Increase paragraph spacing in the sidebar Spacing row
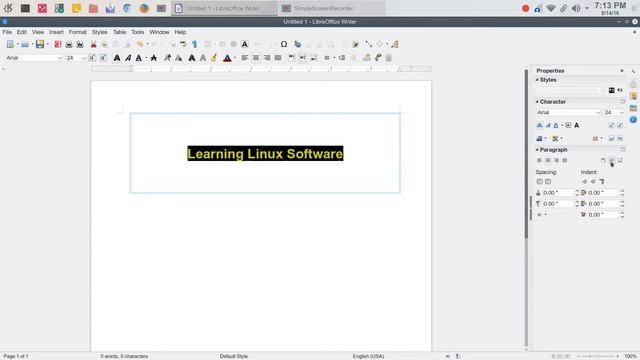 (x=540, y=182)
